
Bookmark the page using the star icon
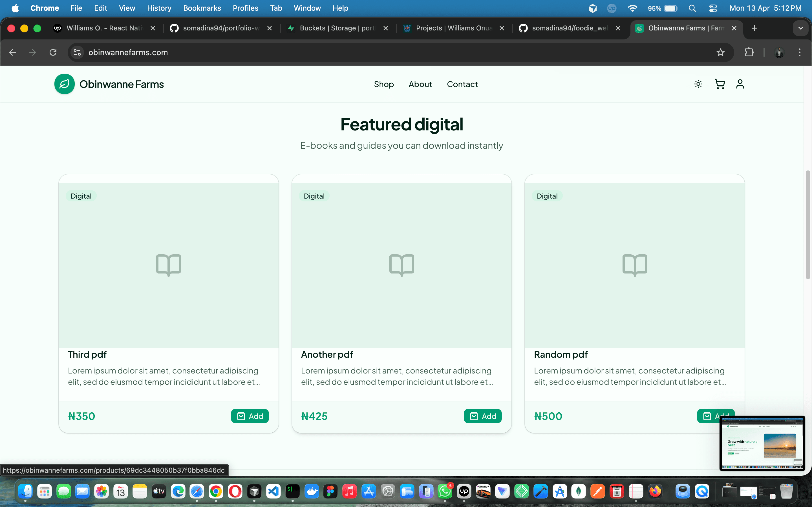(x=720, y=52)
